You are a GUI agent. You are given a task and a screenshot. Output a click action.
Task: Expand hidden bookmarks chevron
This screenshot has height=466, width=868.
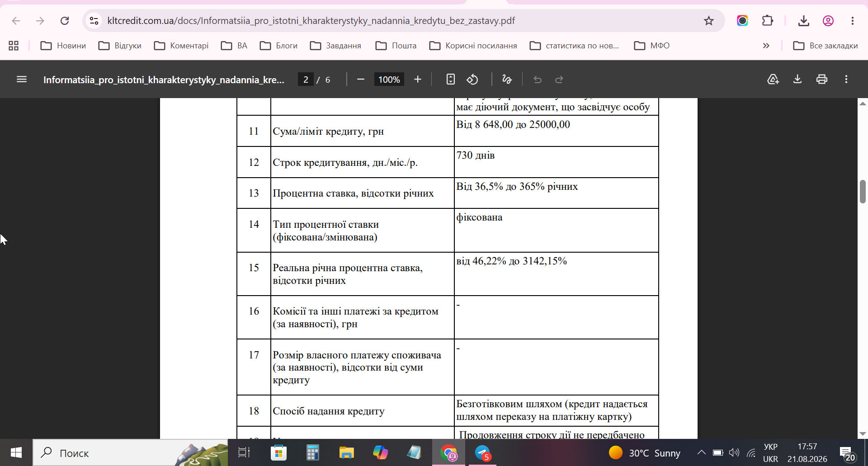click(x=766, y=46)
